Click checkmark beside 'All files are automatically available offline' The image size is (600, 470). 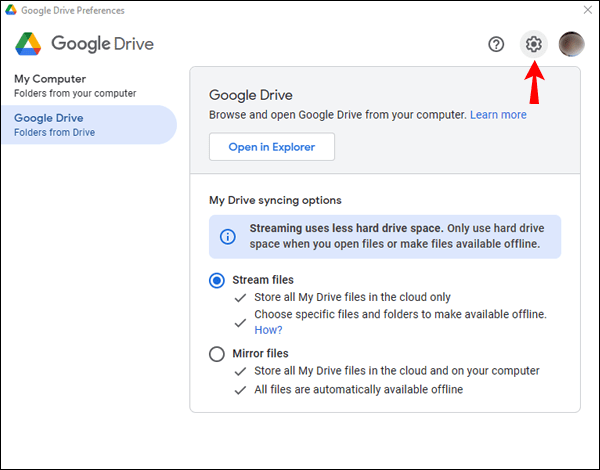[x=239, y=390]
